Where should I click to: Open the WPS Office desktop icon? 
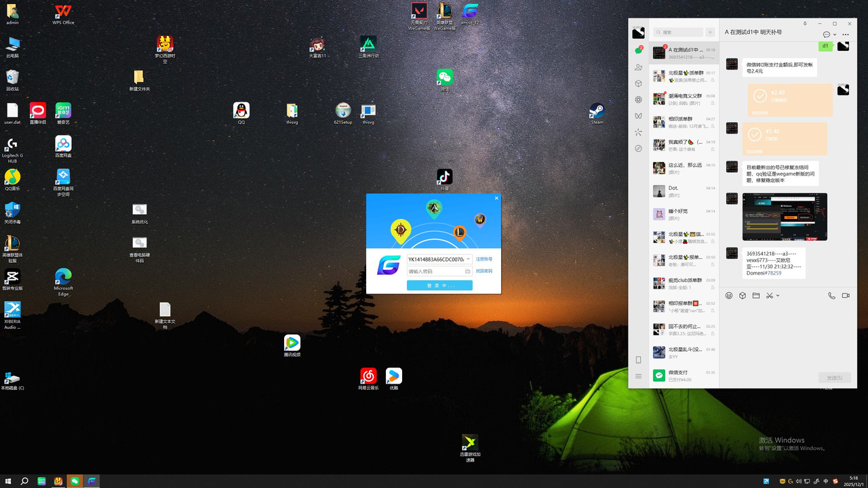(x=63, y=14)
